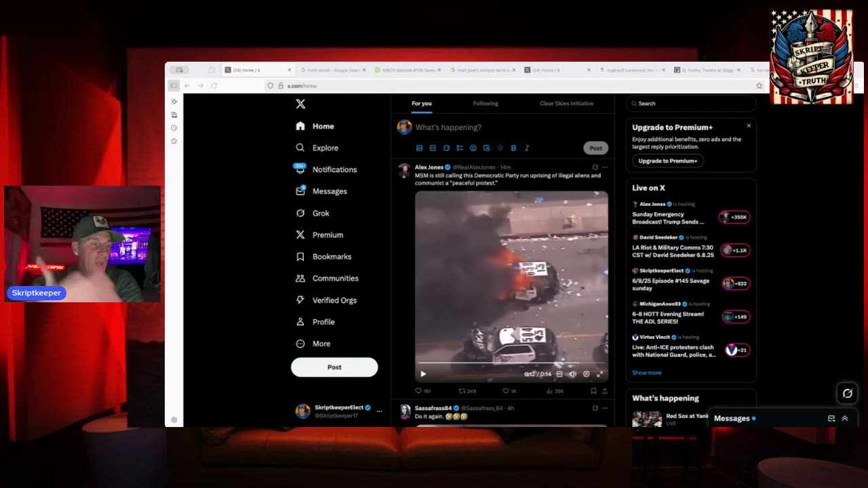Join Episode #145 Savage Sunday live
Screen dimensions: 868x488
(736, 283)
